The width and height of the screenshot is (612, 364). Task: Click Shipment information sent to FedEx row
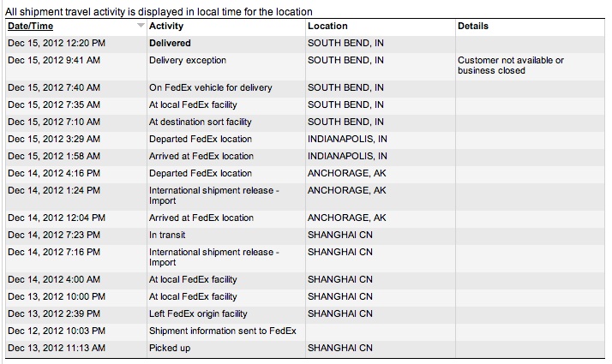305,331
